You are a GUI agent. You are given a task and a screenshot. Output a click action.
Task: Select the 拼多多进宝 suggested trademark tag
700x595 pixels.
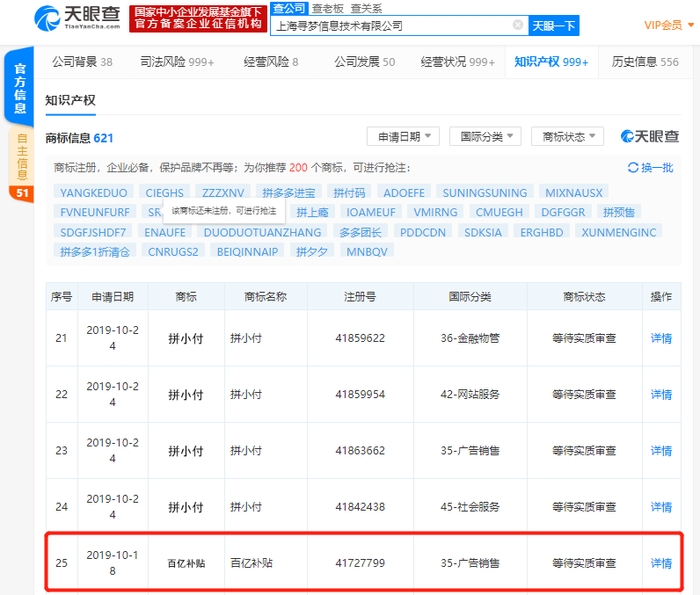pos(289,192)
